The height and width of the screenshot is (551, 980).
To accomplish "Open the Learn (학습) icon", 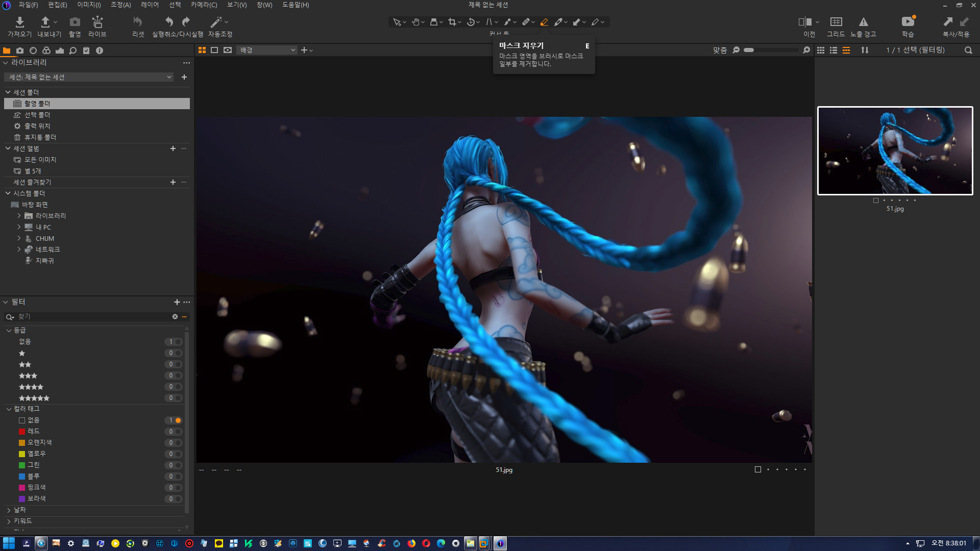I will coord(908,22).
